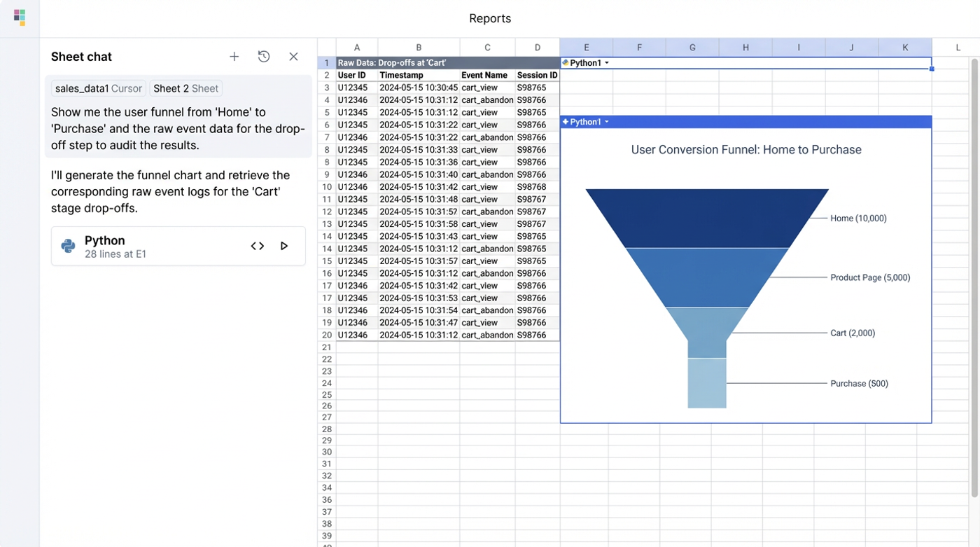Image resolution: width=980 pixels, height=547 pixels.
Task: Select column H header
Action: (745, 48)
